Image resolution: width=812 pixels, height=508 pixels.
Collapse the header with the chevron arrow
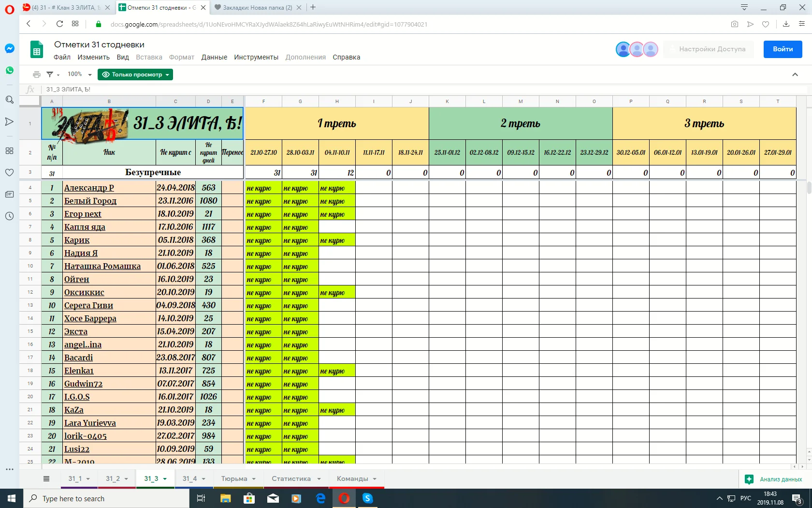point(795,75)
